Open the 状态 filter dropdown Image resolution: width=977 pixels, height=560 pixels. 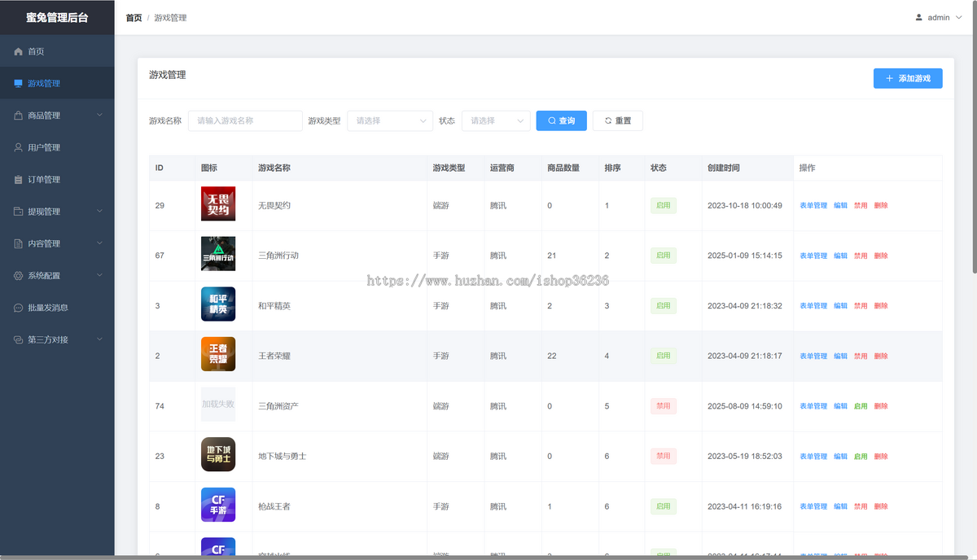[x=496, y=120]
